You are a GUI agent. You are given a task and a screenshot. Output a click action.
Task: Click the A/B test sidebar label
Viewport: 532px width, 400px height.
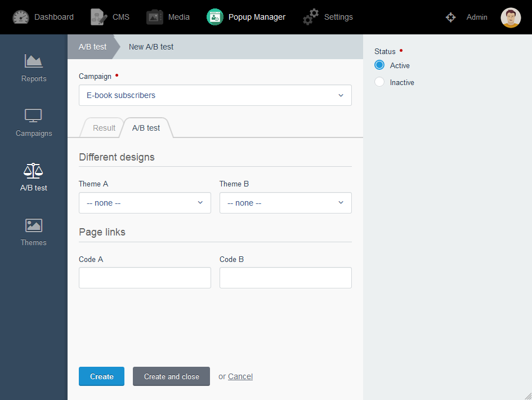click(x=34, y=188)
